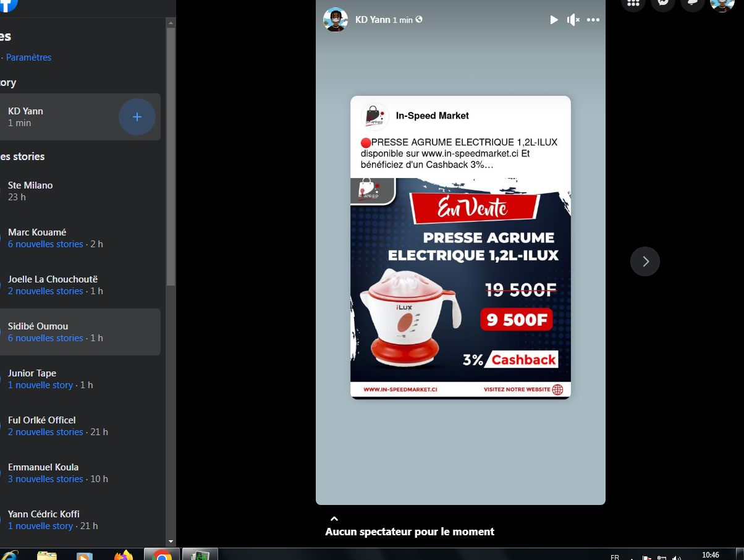
Task: Open Google Chrome from the taskbar
Action: click(162, 554)
